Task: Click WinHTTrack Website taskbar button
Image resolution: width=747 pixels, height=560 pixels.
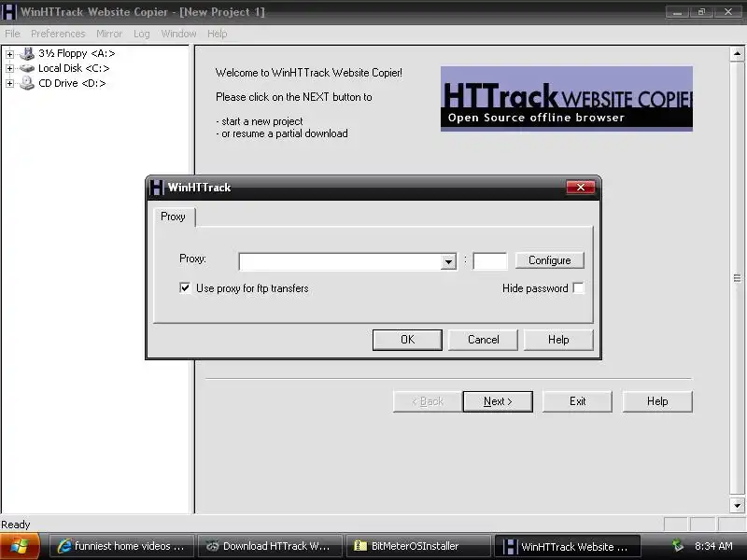Action: click(567, 546)
